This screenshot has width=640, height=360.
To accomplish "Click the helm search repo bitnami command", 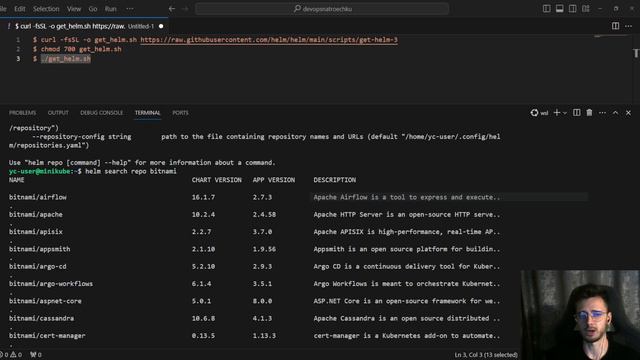I will pyautogui.click(x=131, y=171).
